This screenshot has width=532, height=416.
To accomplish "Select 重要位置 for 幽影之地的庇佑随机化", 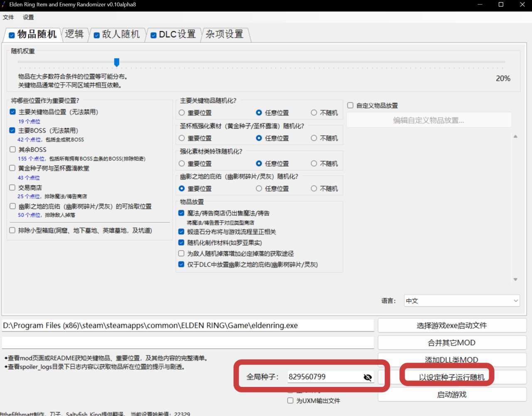I will pos(182,188).
